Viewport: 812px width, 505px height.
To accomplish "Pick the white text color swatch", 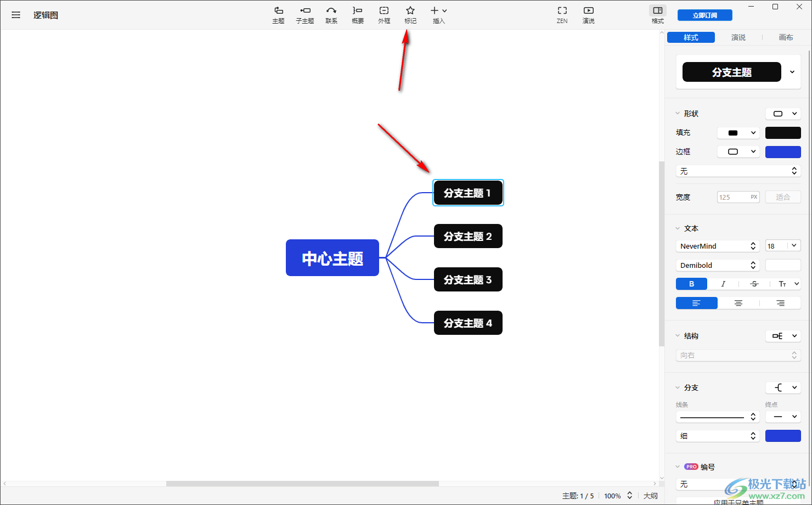I will pos(783,265).
